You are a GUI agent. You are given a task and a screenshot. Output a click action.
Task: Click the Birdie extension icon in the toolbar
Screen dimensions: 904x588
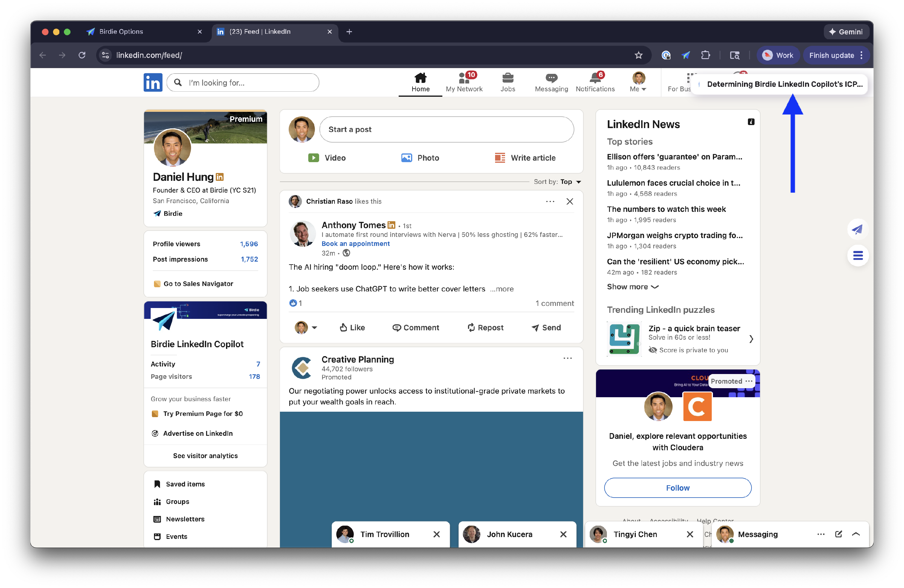[685, 55]
